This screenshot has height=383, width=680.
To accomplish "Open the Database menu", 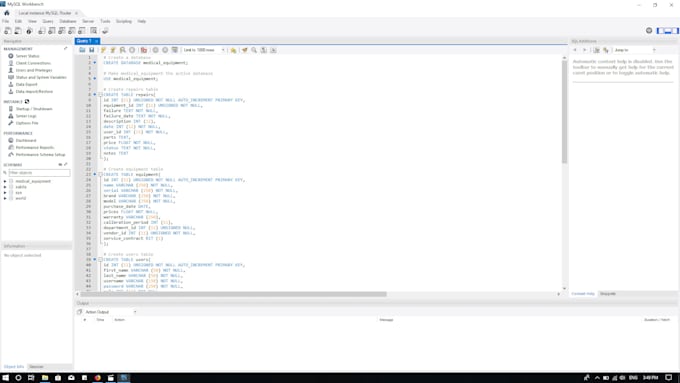I will pos(68,21).
